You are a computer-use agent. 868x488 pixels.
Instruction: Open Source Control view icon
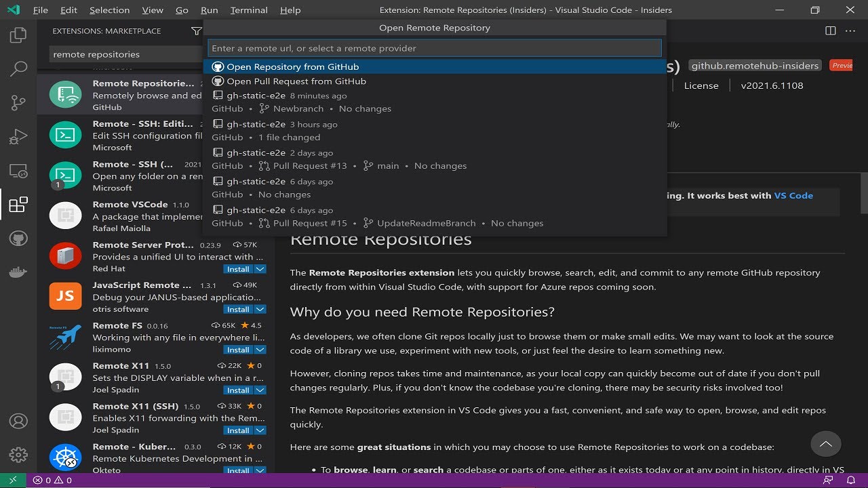click(18, 103)
